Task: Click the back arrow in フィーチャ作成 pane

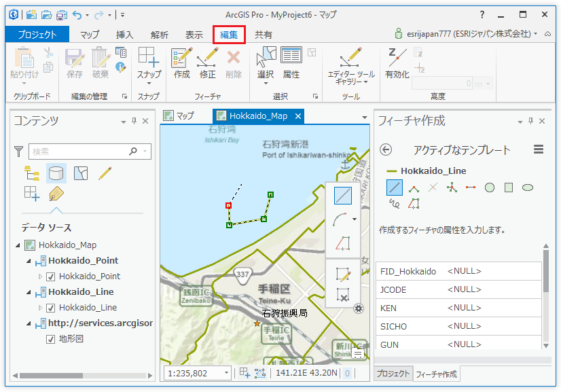Action: pos(386,149)
